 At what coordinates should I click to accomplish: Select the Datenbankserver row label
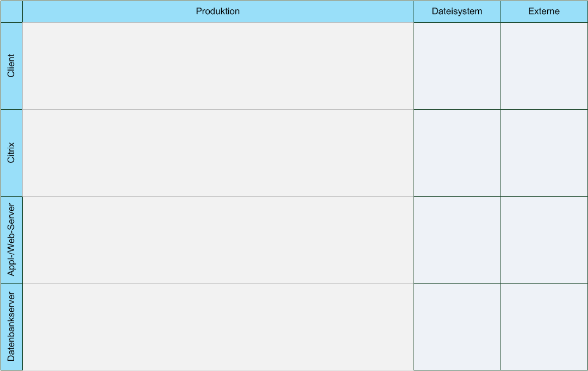11,326
